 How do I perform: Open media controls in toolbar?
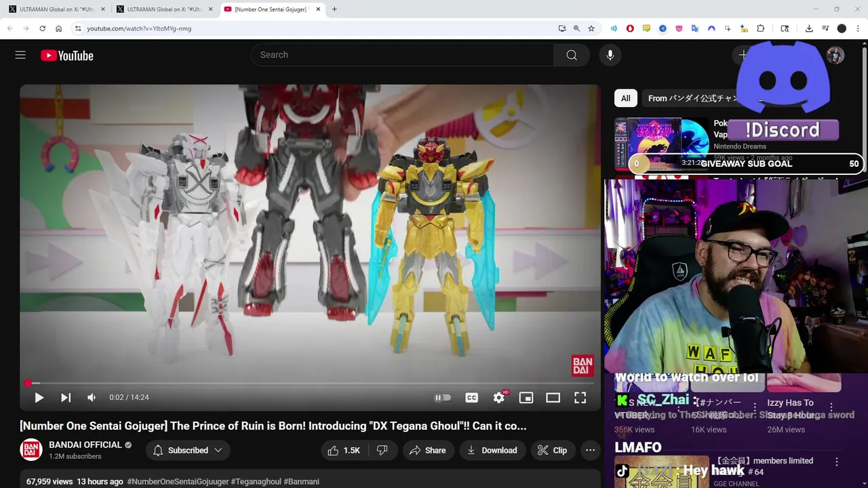tap(825, 28)
